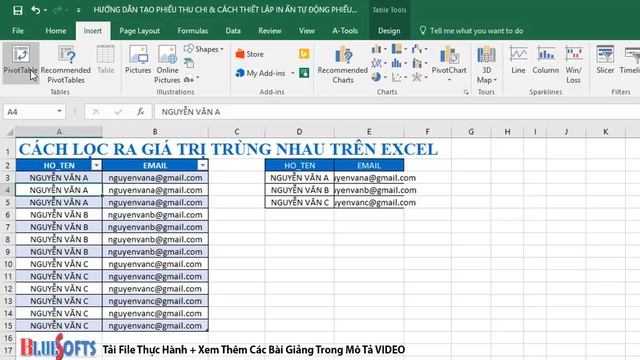640x360 pixels.
Task: Click the Select All corner button
Action: [x=9, y=132]
